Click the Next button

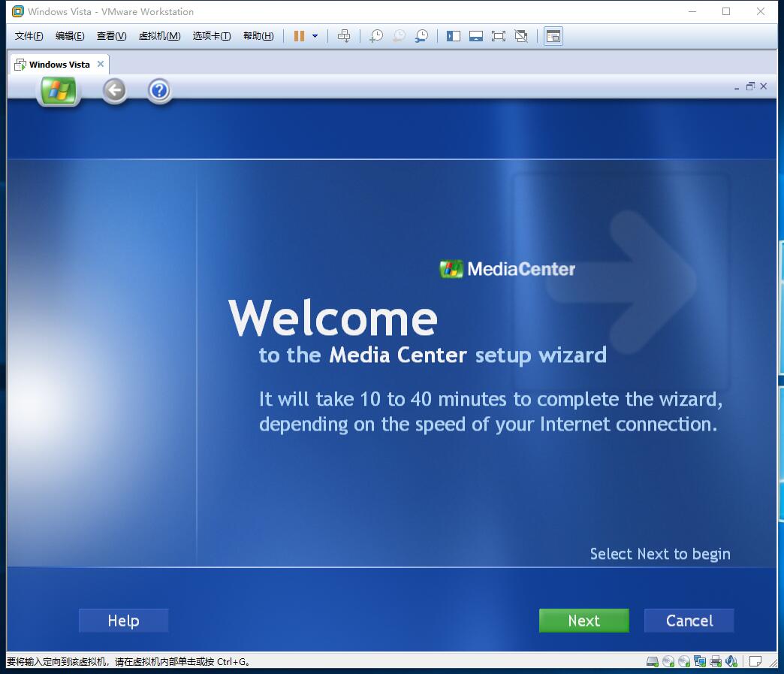(x=584, y=621)
